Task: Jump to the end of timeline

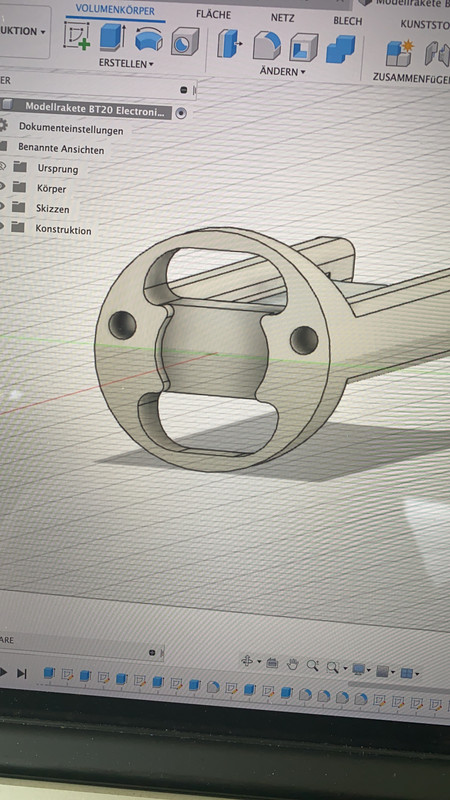Action: pyautogui.click(x=21, y=673)
